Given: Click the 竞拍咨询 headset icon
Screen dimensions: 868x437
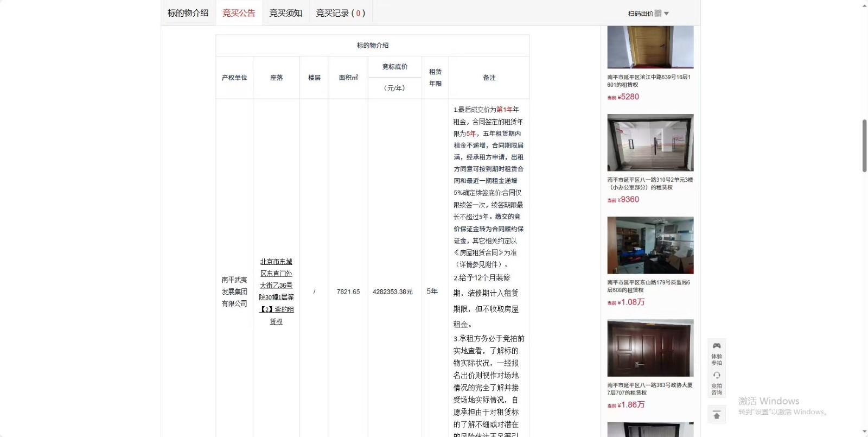Looking at the screenshot, I should [716, 376].
